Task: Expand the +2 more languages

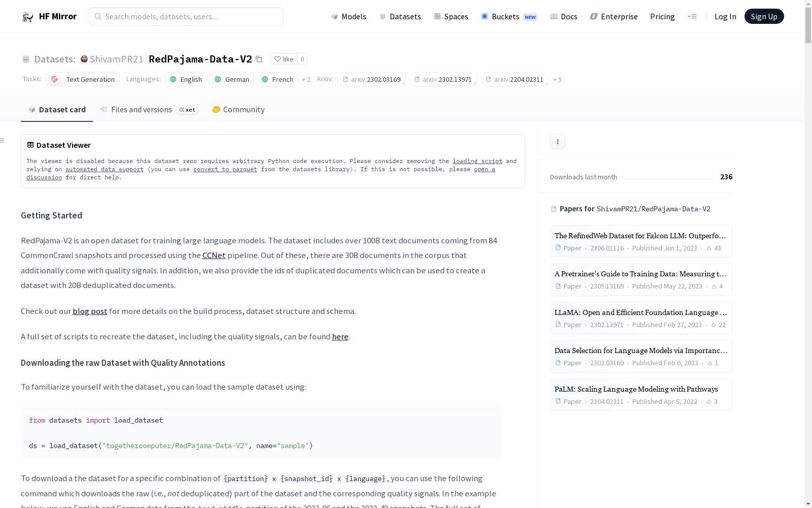Action: click(306, 79)
